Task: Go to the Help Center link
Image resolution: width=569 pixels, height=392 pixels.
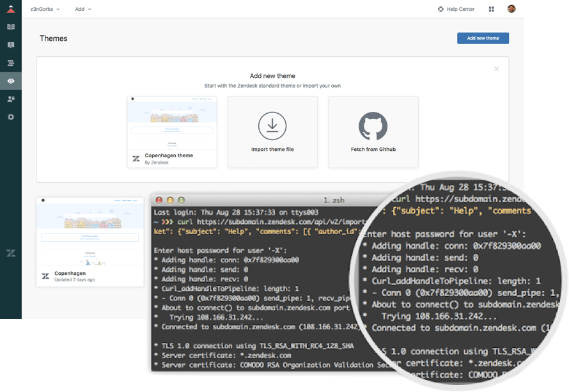Action: coord(456,9)
